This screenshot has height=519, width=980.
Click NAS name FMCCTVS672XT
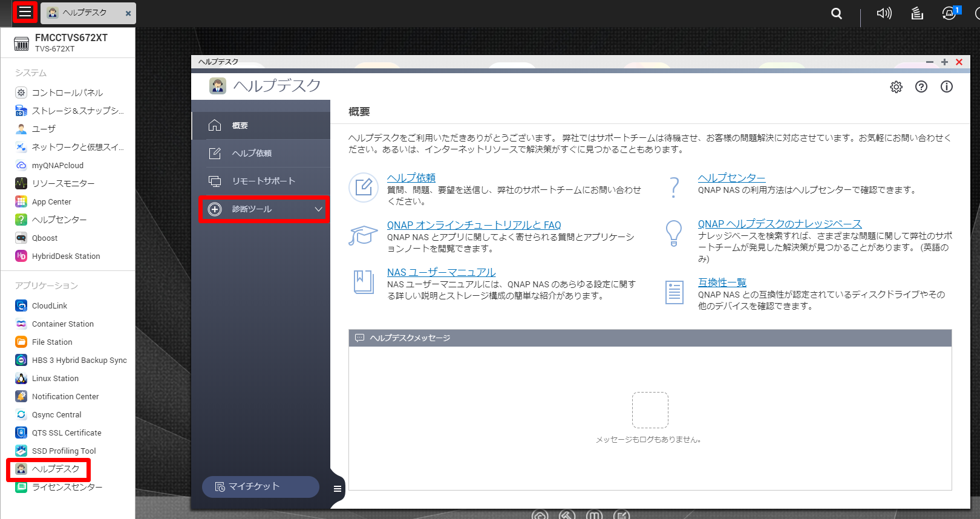71,38
